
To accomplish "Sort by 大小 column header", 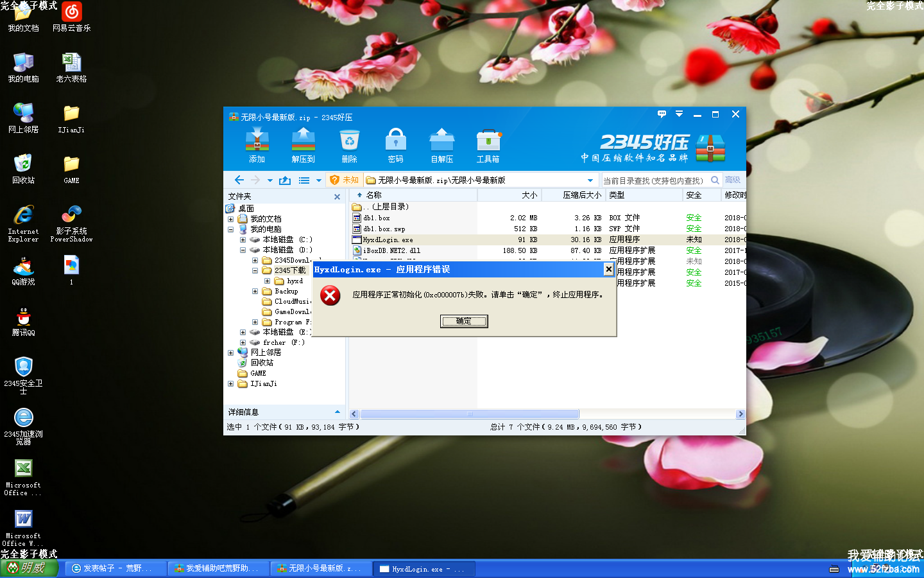I will (509, 195).
